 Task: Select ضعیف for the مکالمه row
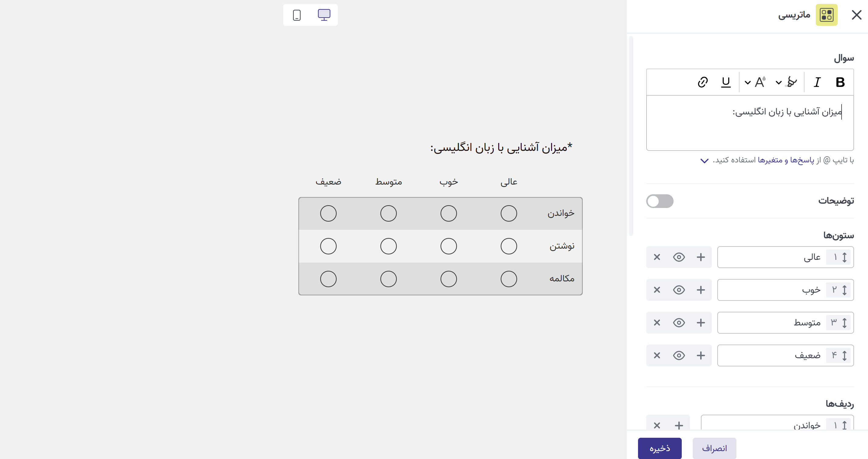click(x=328, y=279)
